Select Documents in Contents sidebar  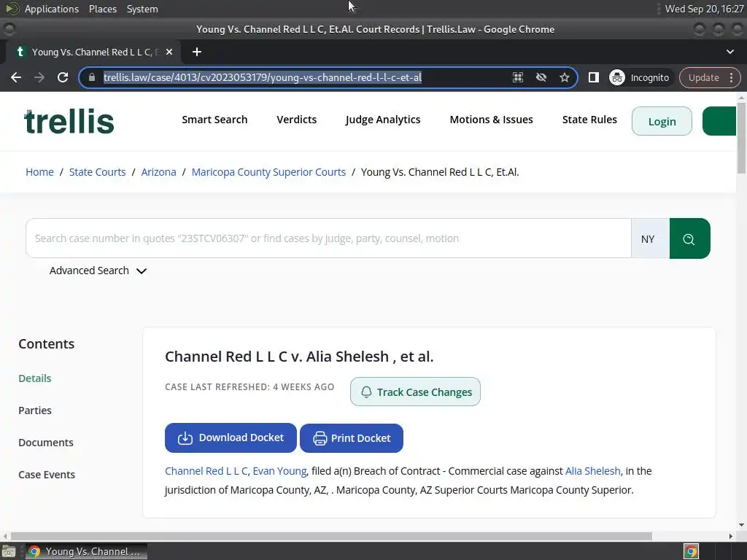coord(46,443)
